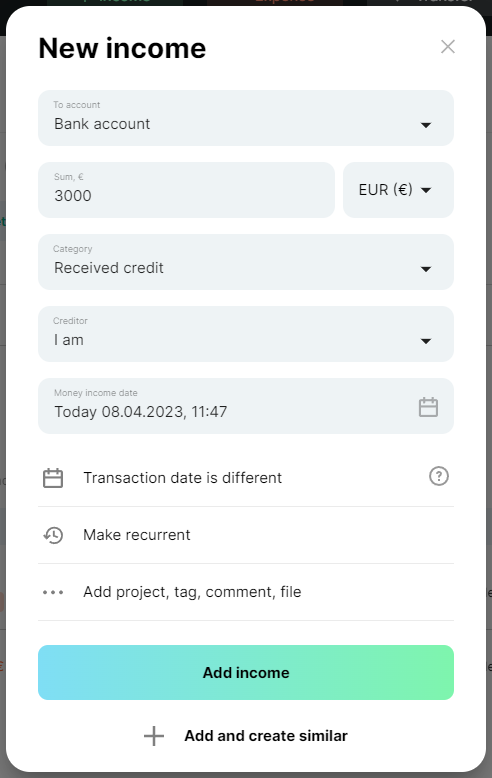Click the three dots icon

(53, 592)
